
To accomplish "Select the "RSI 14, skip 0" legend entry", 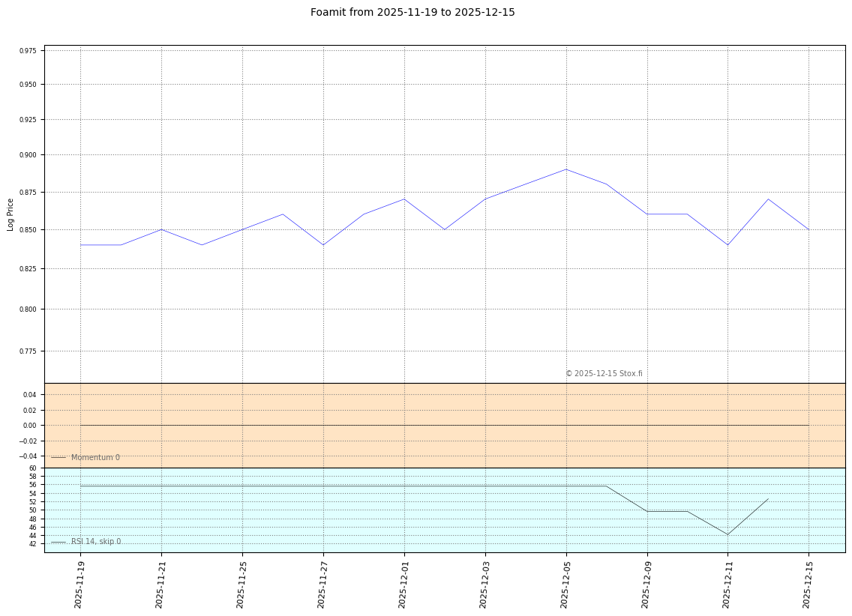I will (x=95, y=542).
